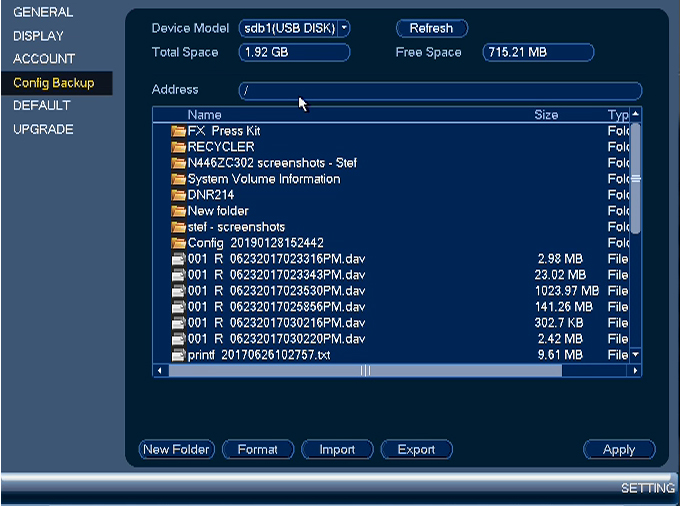This screenshot has width=680, height=506.
Task: Click the Typ column header
Action: (618, 115)
